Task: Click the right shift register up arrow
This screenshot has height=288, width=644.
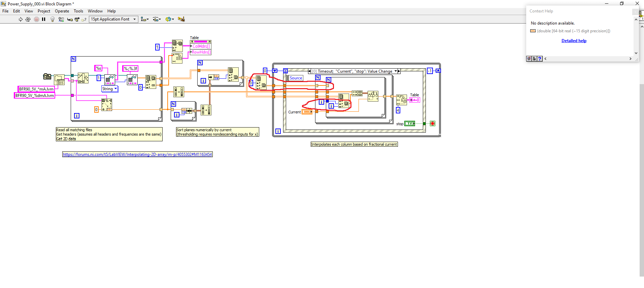Action: [x=438, y=71]
